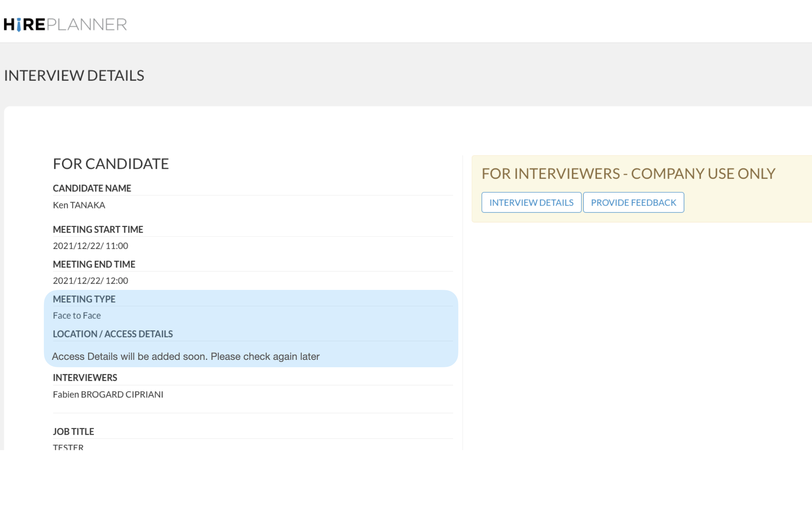Select the For Candidate section heading
812x512 pixels.
coord(111,164)
